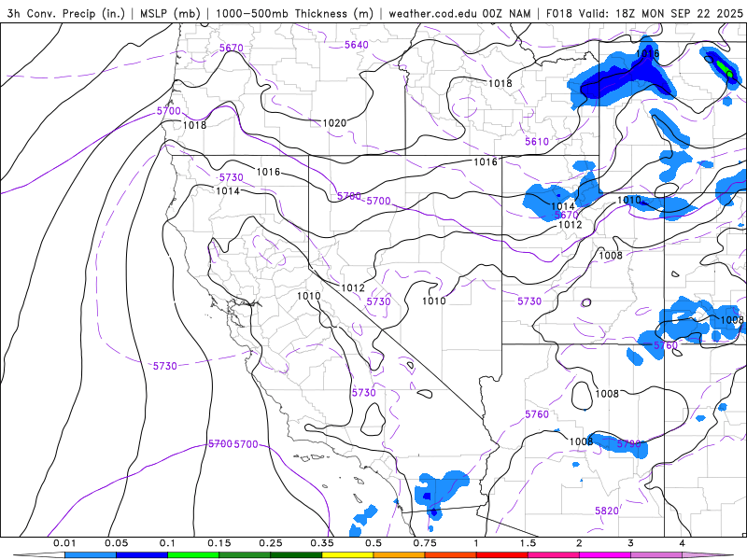747x560 pixels.
Task: Select 'Valid: 18Z MON SEP 22 2025' text
Action: pyautogui.click(x=661, y=14)
